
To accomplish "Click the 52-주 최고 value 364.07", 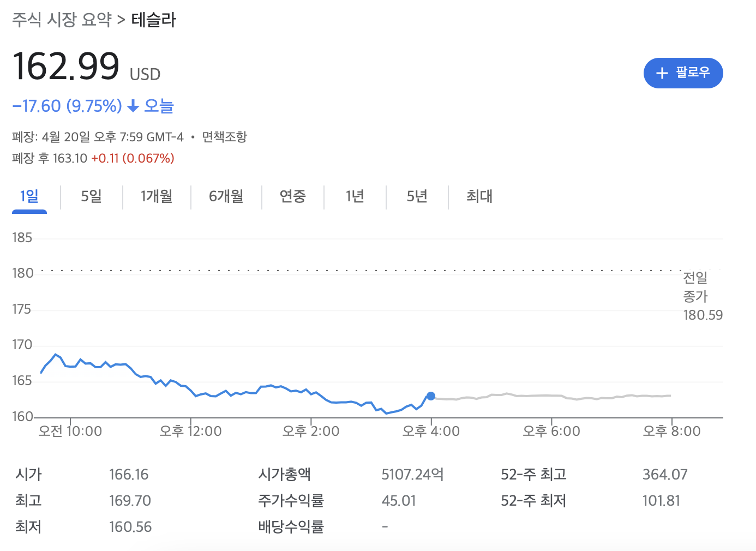I will [x=665, y=475].
